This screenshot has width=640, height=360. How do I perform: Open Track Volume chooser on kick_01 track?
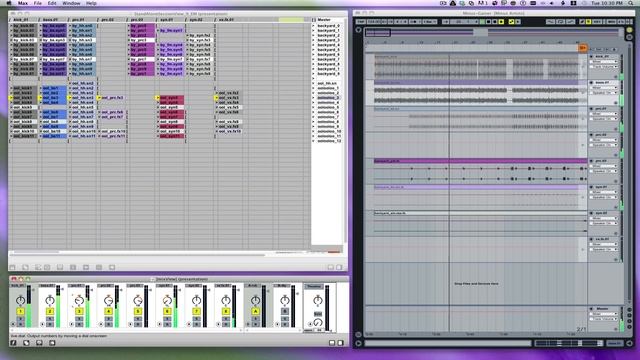click(x=605, y=67)
